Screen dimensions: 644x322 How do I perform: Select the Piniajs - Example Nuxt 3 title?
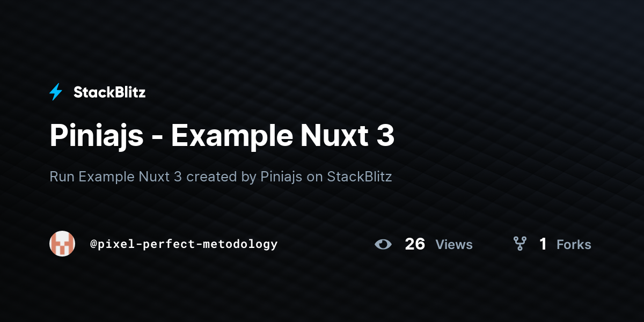pyautogui.click(x=222, y=136)
